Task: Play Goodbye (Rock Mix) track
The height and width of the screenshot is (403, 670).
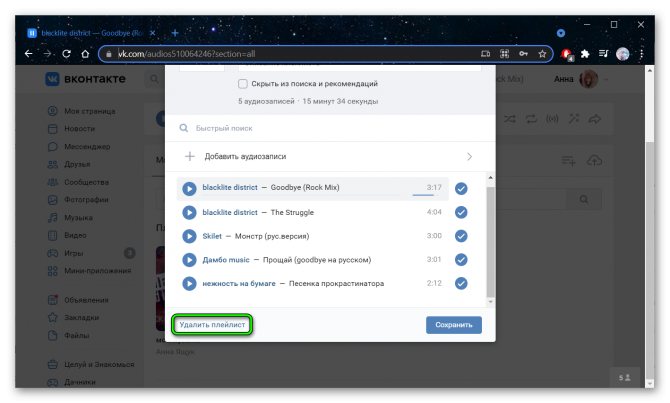Action: pyautogui.click(x=189, y=188)
